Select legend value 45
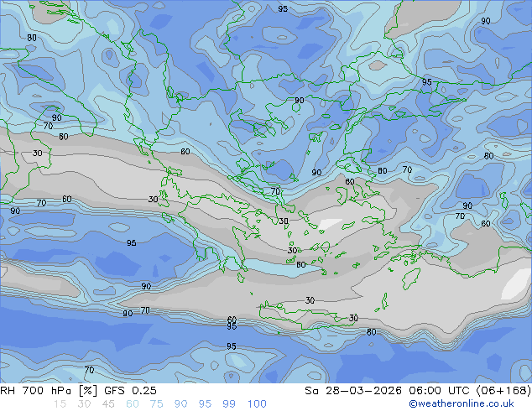Image resolution: width=532 pixels, height=411 pixels. click(108, 404)
